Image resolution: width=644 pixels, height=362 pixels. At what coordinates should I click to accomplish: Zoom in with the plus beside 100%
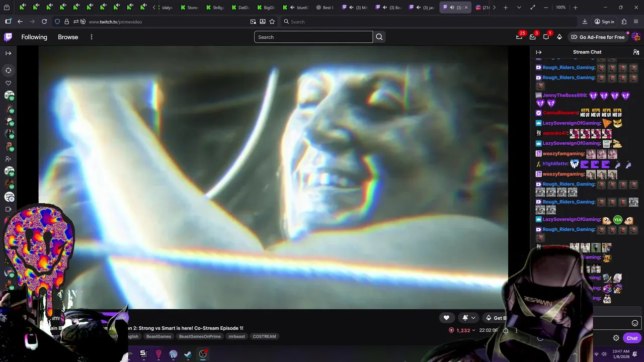click(576, 8)
